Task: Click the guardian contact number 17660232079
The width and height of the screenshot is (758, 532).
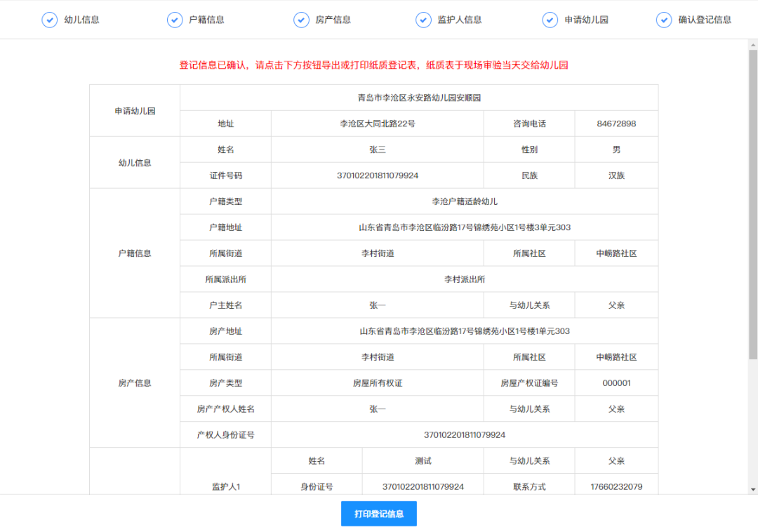Action: 616,486
